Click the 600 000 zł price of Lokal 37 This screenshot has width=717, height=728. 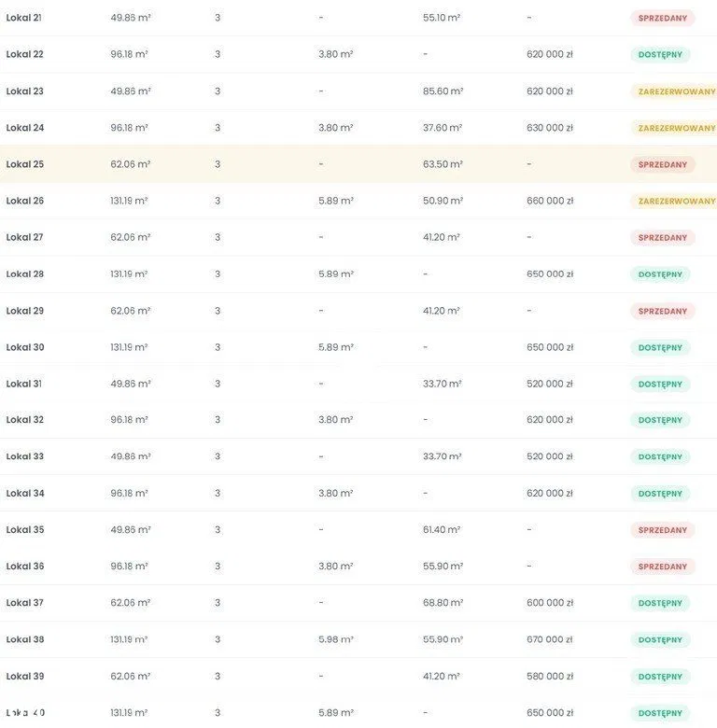[x=550, y=603]
